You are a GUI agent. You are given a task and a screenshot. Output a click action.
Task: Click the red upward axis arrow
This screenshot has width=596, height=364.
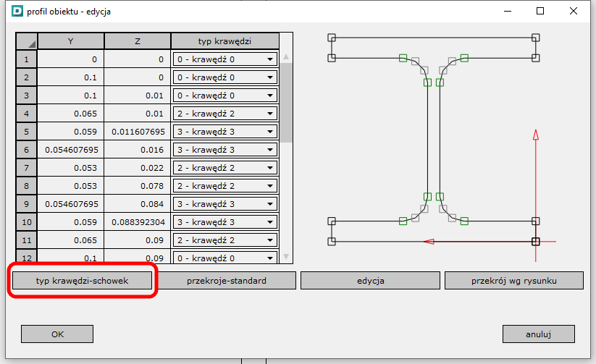click(x=536, y=135)
